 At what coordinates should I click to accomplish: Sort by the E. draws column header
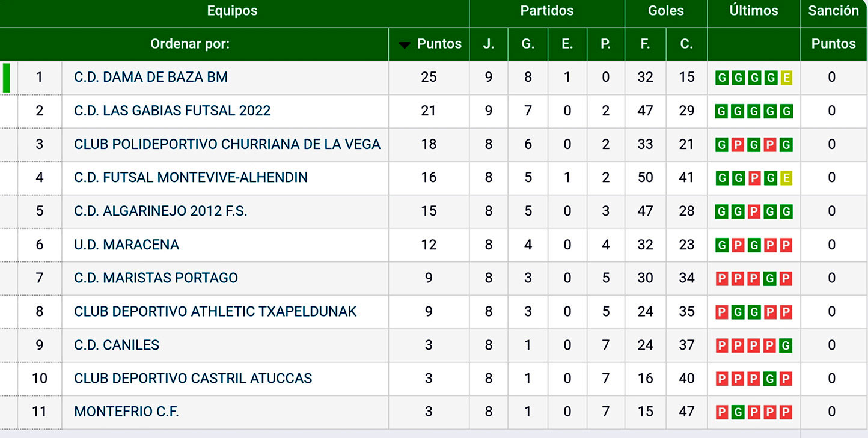567,44
